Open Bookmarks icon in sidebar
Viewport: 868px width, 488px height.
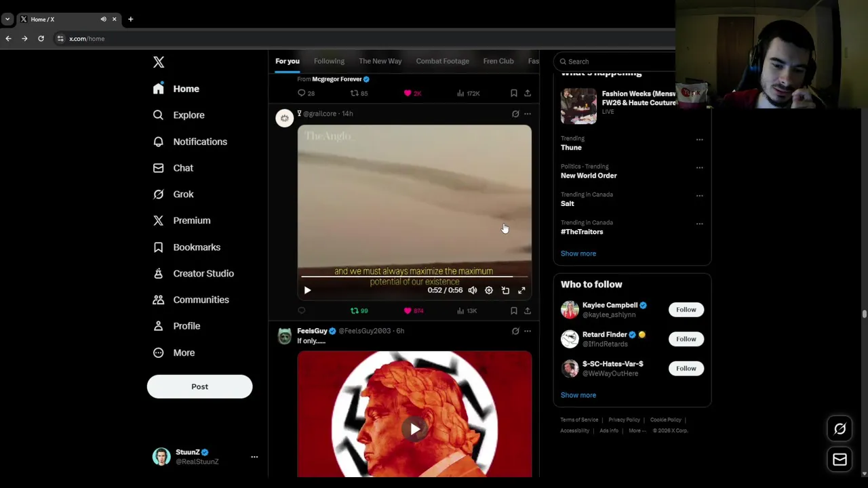tap(158, 247)
